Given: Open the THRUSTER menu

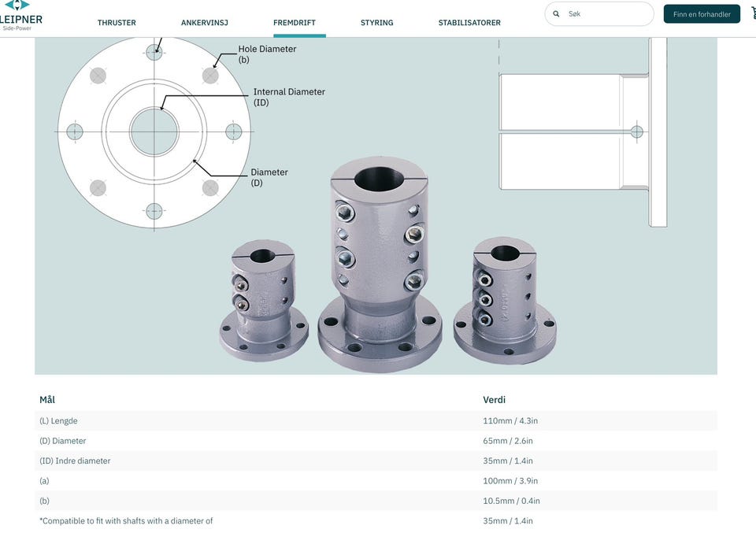Looking at the screenshot, I should tap(117, 23).
